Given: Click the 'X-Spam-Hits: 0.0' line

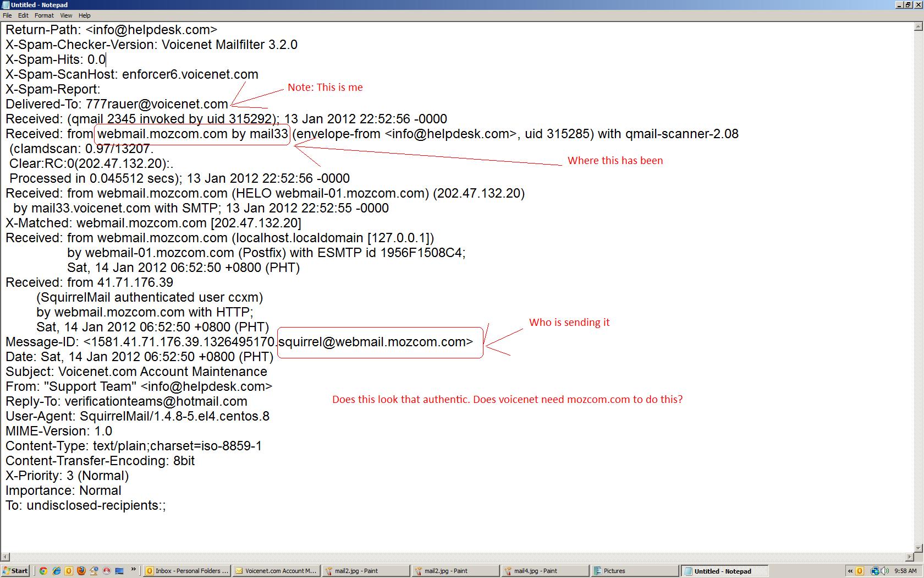Looking at the screenshot, I should point(55,59).
